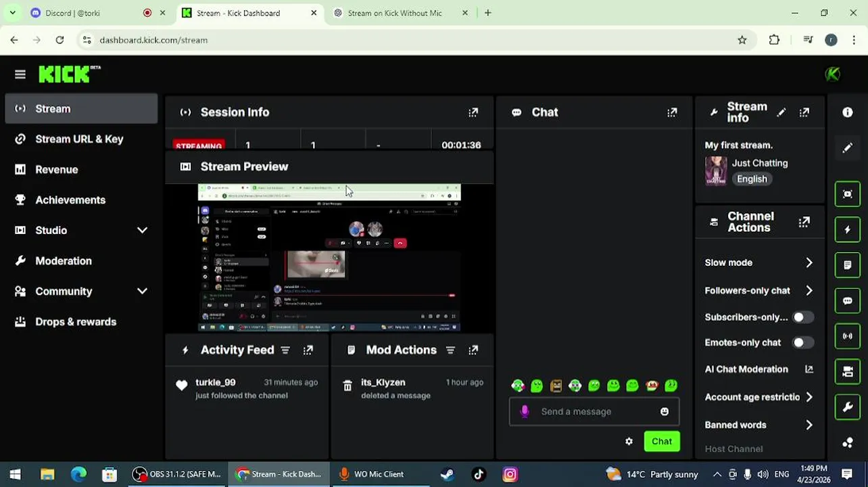Viewport: 868px width, 487px height.
Task: Toggle the activity feed lightning widget icon
Action: point(847,230)
